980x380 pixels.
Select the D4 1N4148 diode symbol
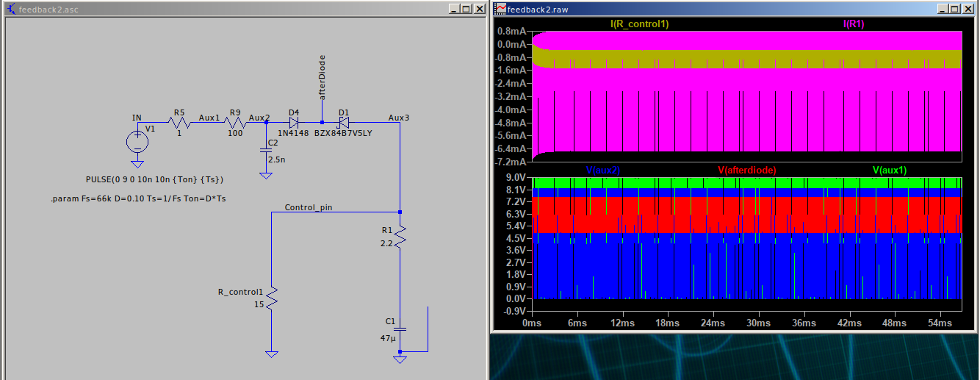pos(294,123)
